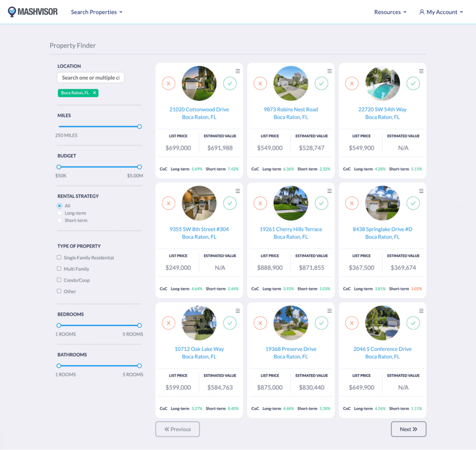Open the Search Properties dropdown
Viewport: 476px width, 450px height.
96,12
